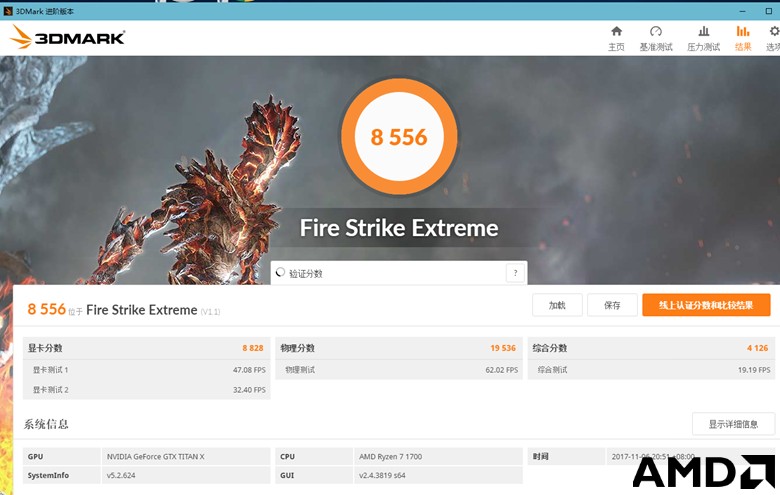
Task: Click the 时间 label cell
Action: pos(566,457)
